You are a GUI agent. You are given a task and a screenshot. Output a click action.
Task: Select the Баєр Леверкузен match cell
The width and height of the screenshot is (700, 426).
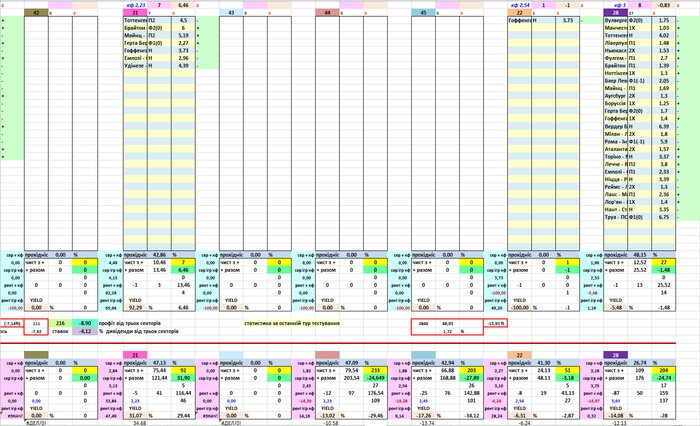point(616,81)
